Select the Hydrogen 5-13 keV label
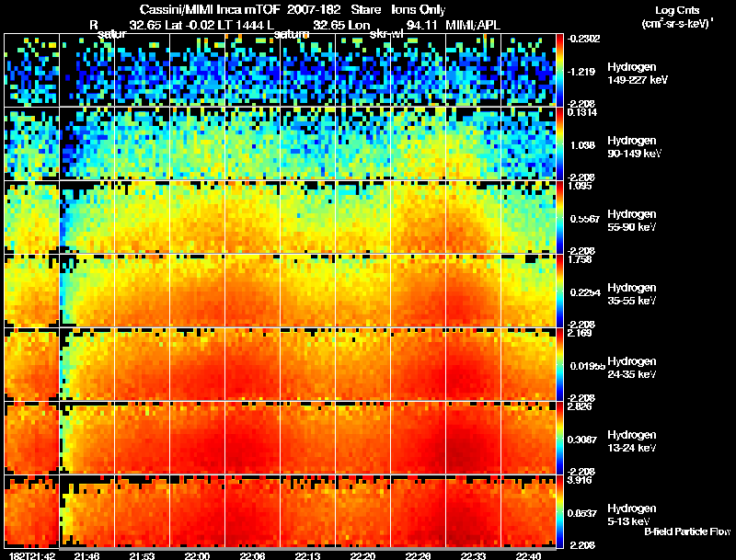The image size is (736, 560). pos(632,515)
